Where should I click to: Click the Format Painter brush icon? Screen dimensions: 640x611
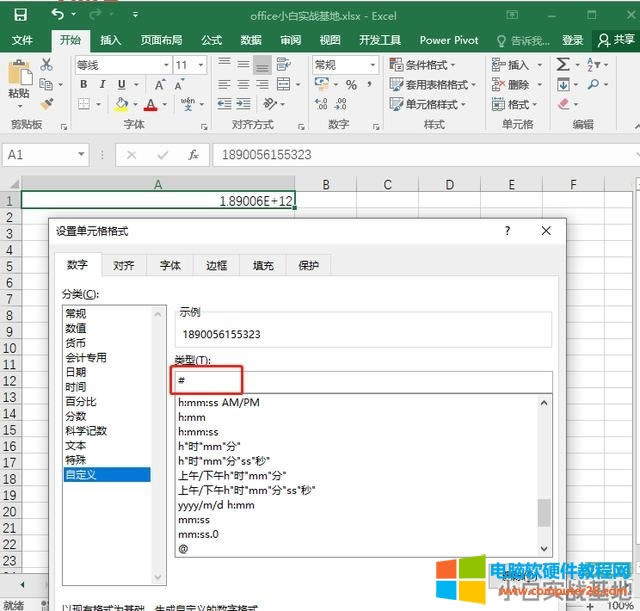(x=46, y=104)
